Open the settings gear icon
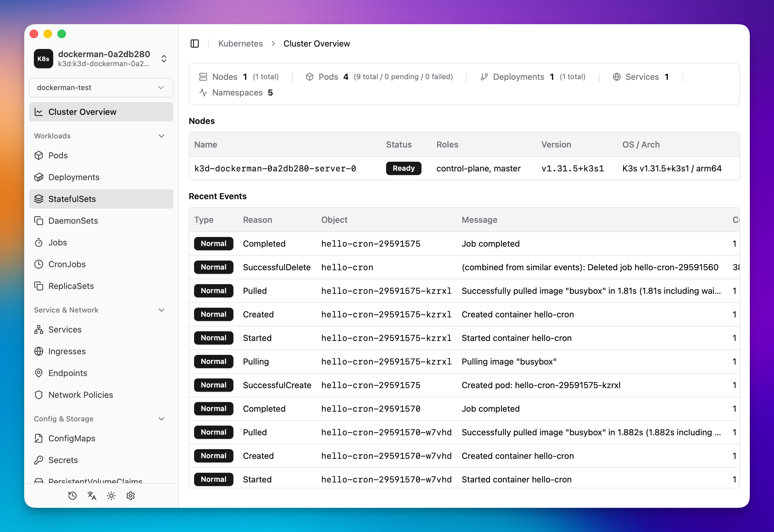 (x=130, y=496)
